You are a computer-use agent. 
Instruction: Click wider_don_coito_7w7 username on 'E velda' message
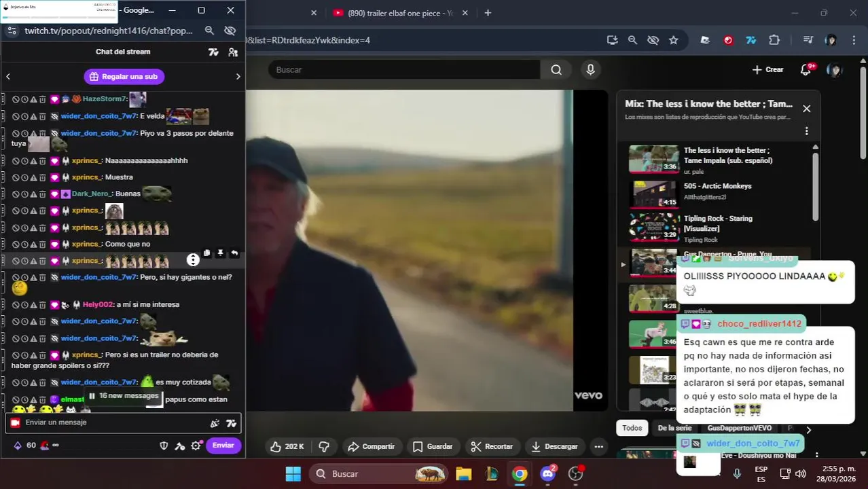pos(98,116)
